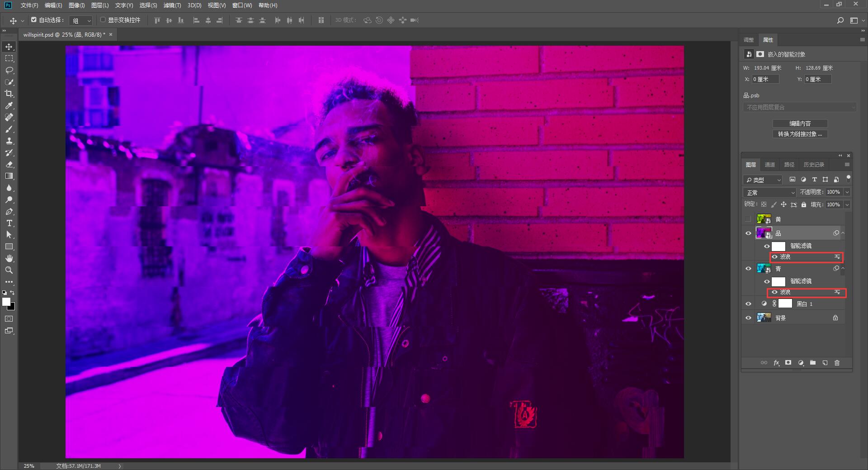Uncheck the 自动选择 checkbox
Viewport: 868px width, 470px height.
33,20
